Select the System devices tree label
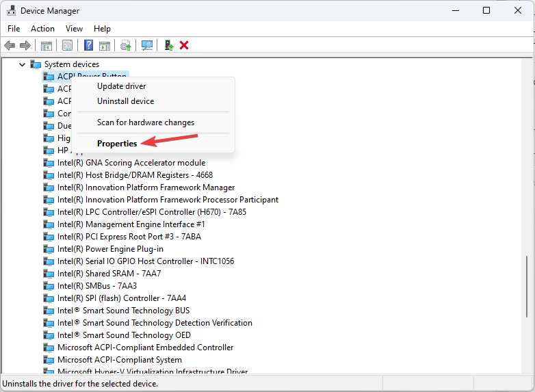535x392 pixels. click(x=72, y=64)
